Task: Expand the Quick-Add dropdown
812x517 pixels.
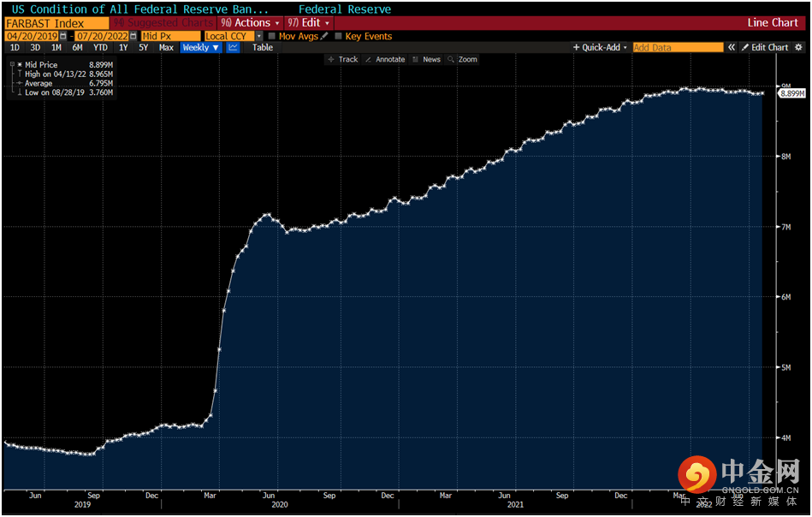Action: pyautogui.click(x=600, y=48)
